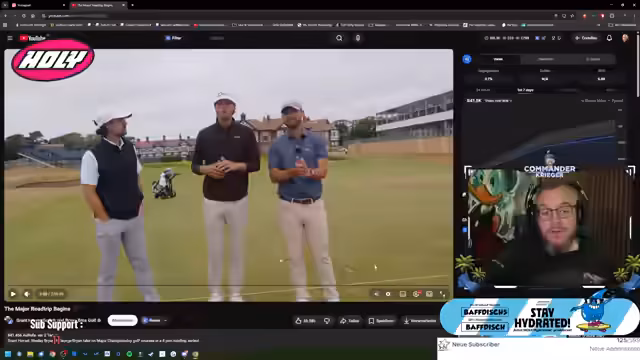Open the YouTube search icon
This screenshot has width=640, height=360.
coord(339,38)
